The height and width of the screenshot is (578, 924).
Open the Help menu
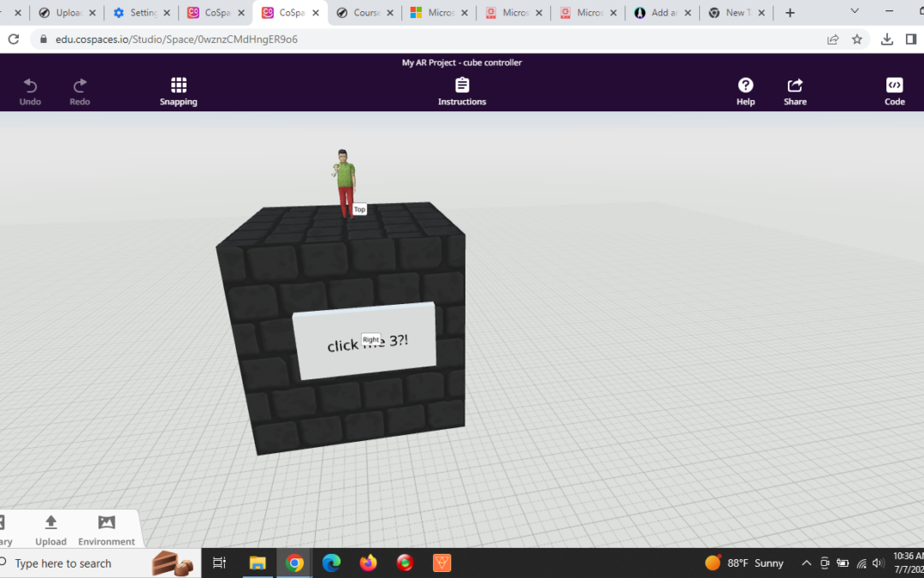click(x=745, y=92)
